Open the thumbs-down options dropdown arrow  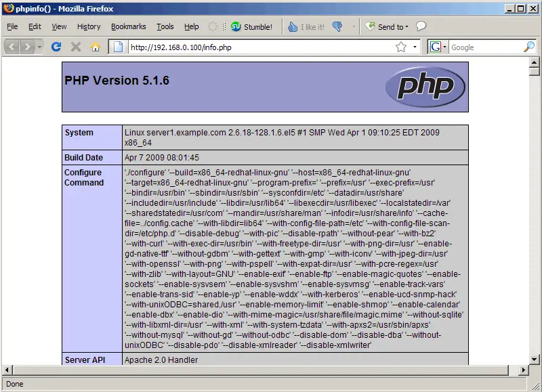click(353, 26)
